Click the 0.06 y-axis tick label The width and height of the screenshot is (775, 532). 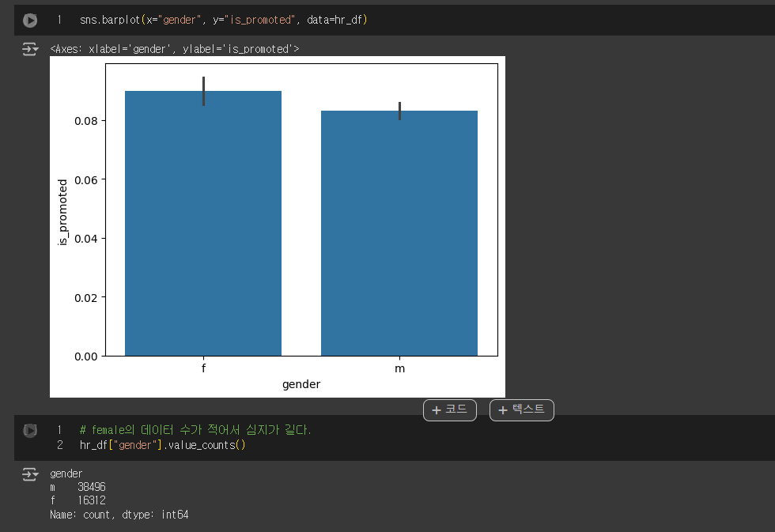click(86, 179)
